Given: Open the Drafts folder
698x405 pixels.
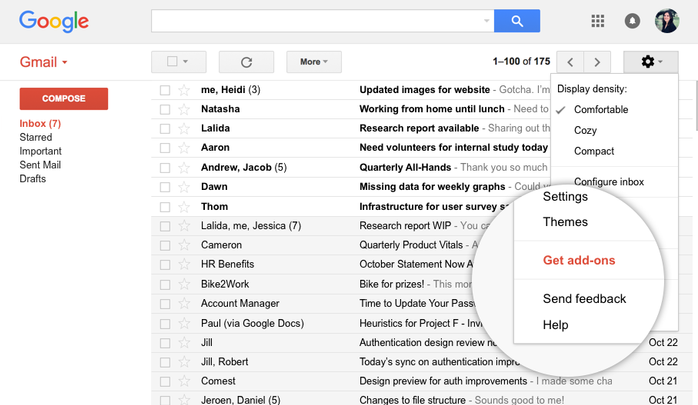Looking at the screenshot, I should click(x=32, y=178).
